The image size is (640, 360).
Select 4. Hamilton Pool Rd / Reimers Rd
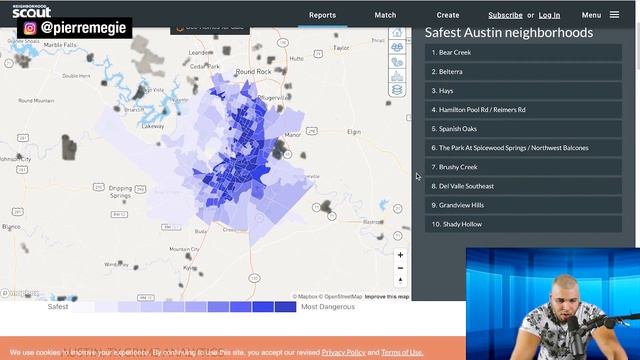click(x=523, y=109)
